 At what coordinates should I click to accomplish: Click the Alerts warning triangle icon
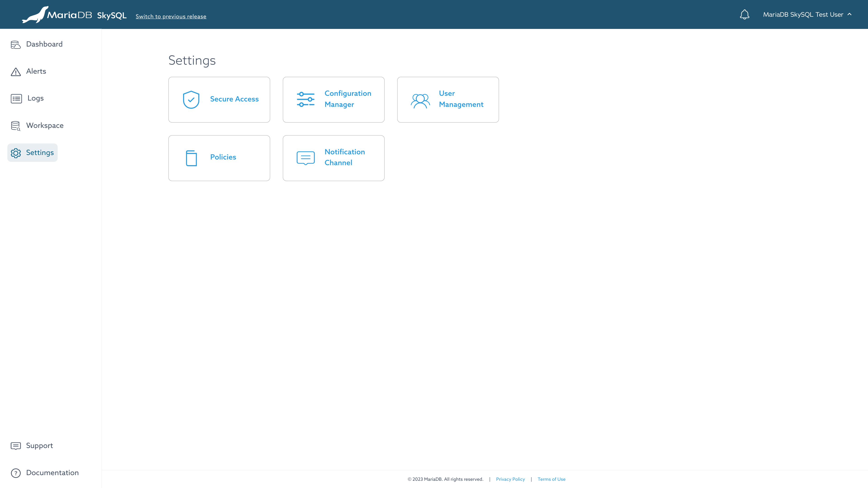click(x=16, y=72)
